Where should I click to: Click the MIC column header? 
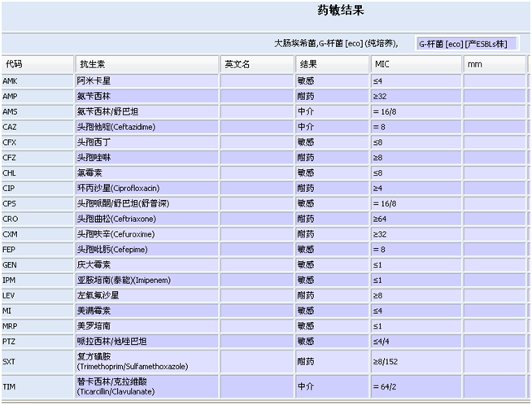click(416, 63)
